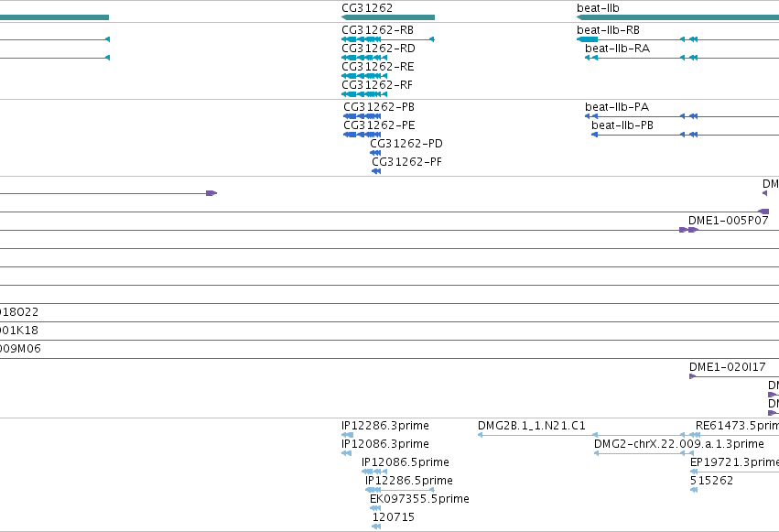Click the DMG2B.1_1.N21.C1 label
779x532 pixels.
(x=532, y=426)
